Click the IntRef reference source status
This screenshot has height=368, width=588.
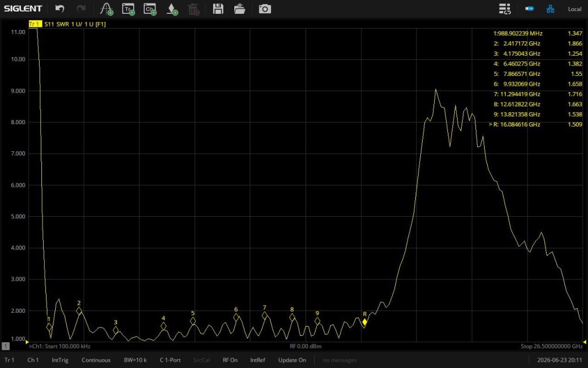pos(258,360)
